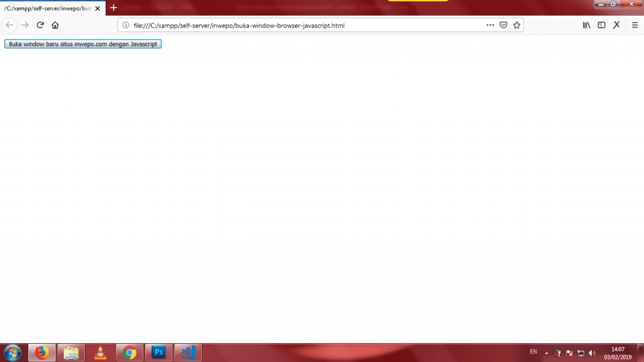Screen dimensions: 644x362
Task: Open the Windows Start menu
Action: (x=13, y=353)
